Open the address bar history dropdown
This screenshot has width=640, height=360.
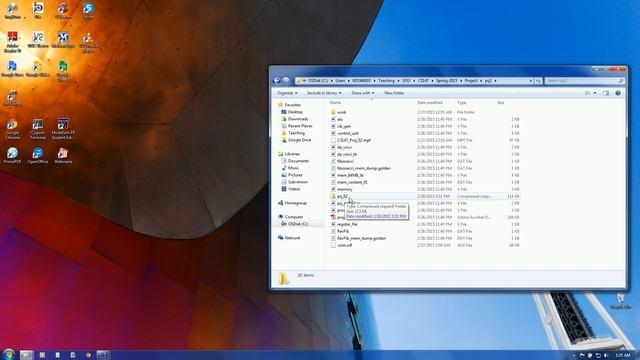click(531, 81)
